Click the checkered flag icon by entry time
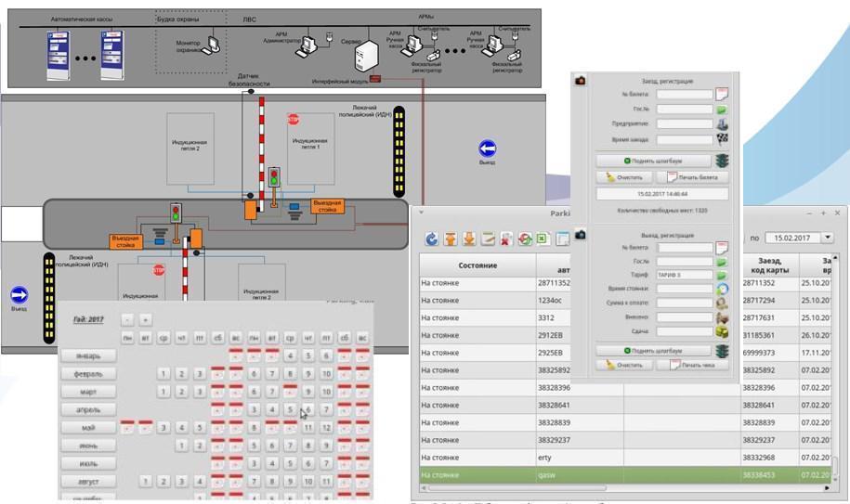This screenshot has height=504, width=850. [722, 139]
